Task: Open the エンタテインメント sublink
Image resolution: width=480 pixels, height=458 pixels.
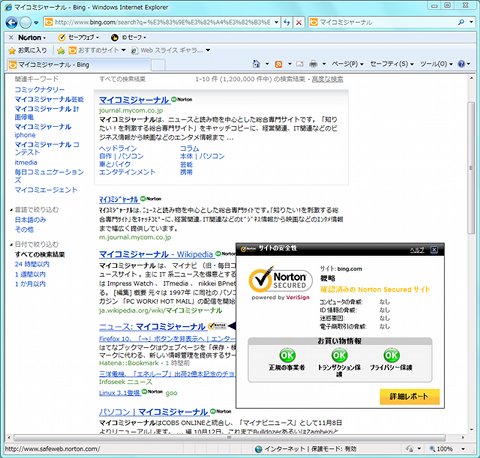Action: click(x=127, y=172)
